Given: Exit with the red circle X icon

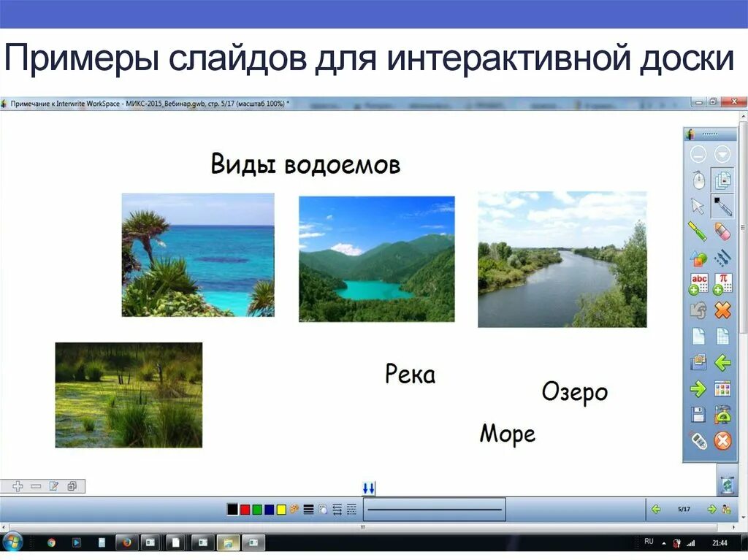Looking at the screenshot, I should (x=722, y=440).
